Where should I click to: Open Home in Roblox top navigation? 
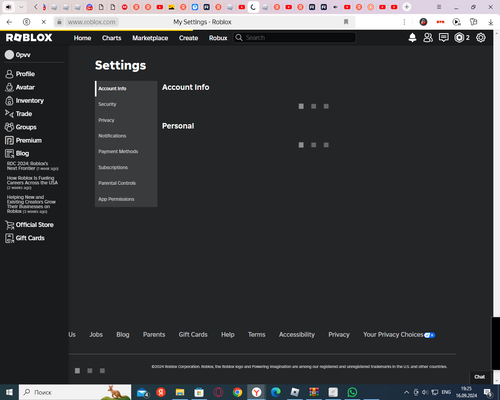tap(82, 38)
